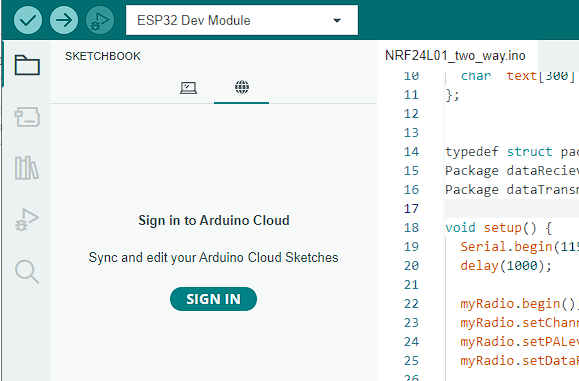Open the Debug panel in sidebar
579x381 pixels.
tap(27, 220)
